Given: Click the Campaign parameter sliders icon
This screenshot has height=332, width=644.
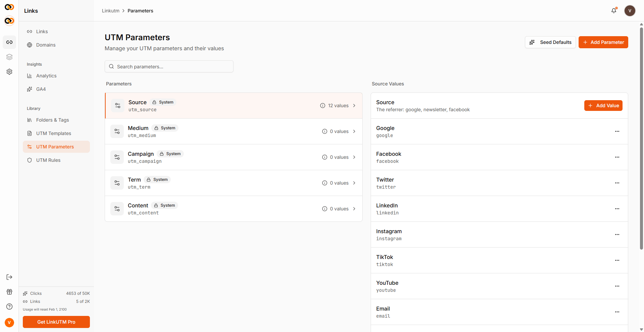Looking at the screenshot, I should point(117,157).
